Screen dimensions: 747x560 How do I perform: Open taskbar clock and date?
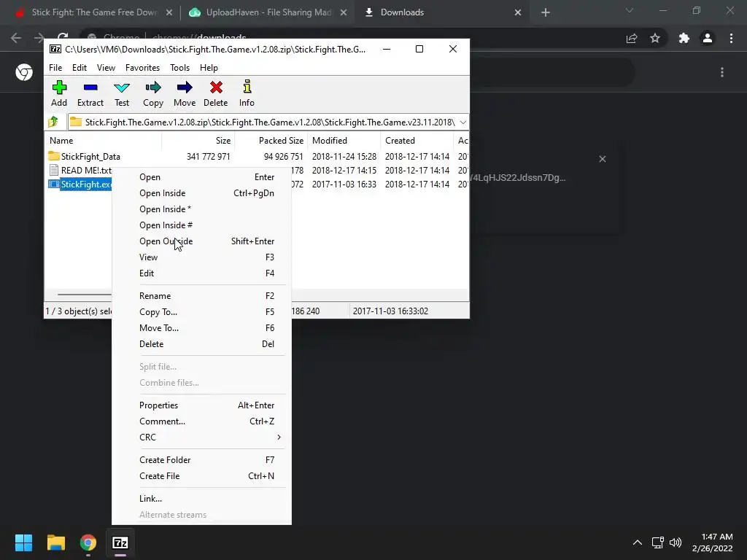pyautogui.click(x=712, y=542)
